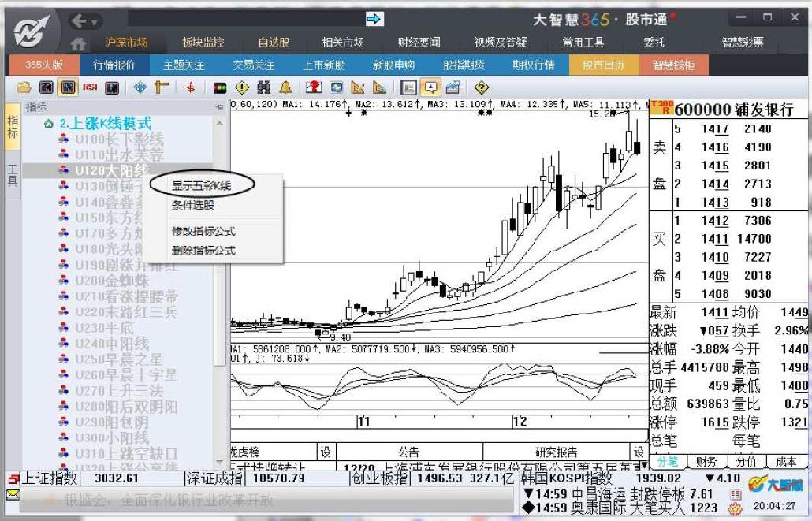This screenshot has width=812, height=521.
Task: Click the red crosshair star toolbar icon
Action: [x=191, y=87]
